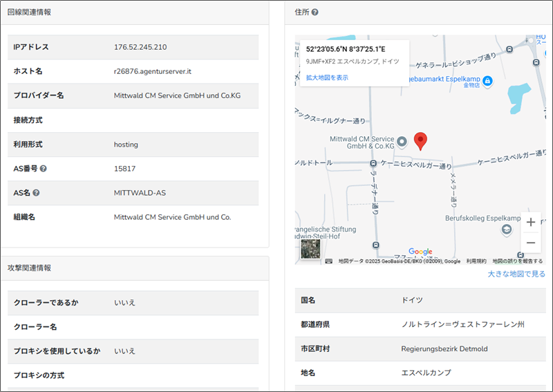Click the 攻撃関連情報 section header
This screenshot has width=553, height=392.
[x=29, y=268]
